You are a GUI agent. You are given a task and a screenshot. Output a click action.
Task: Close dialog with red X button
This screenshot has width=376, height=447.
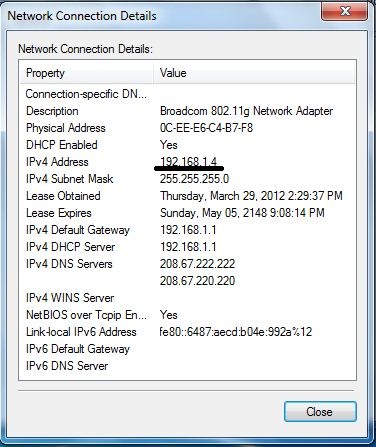(x=345, y=11)
